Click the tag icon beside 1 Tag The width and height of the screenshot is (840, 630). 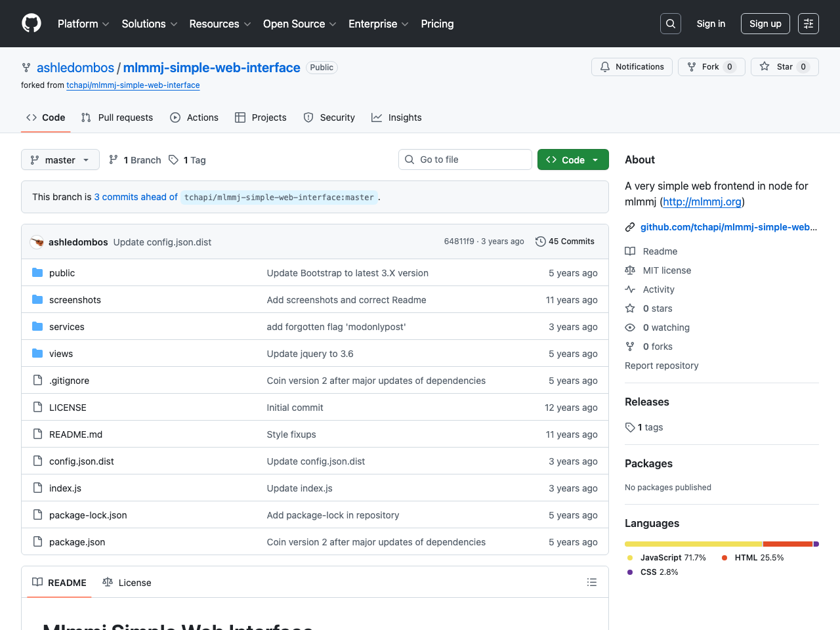point(174,160)
